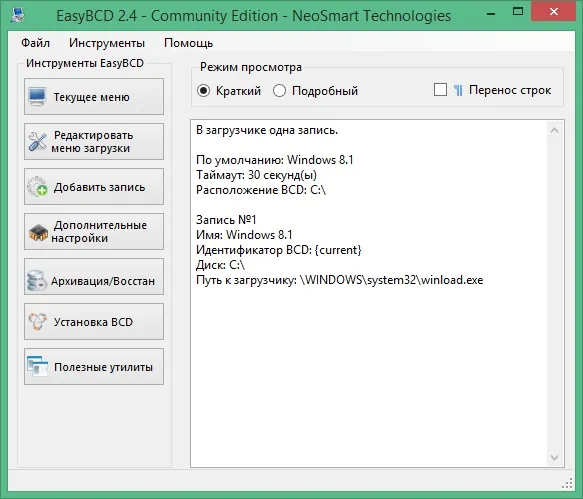583x499 pixels.
Task: Click the windows icon for Полезные утилиты
Action: 37,367
